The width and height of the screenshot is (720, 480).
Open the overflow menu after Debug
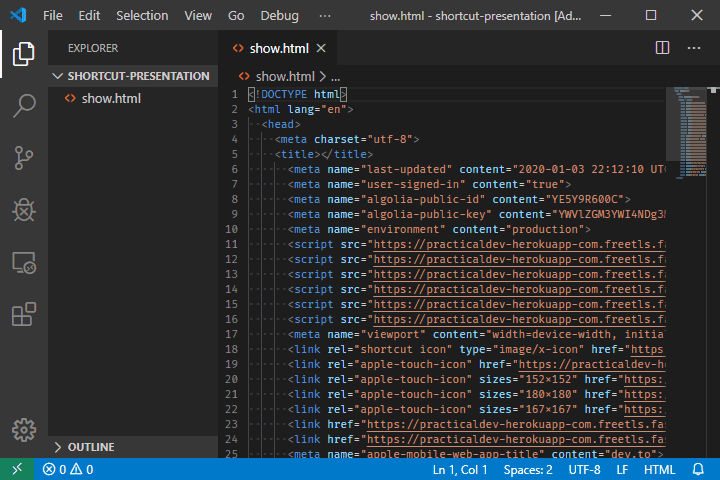click(x=324, y=16)
